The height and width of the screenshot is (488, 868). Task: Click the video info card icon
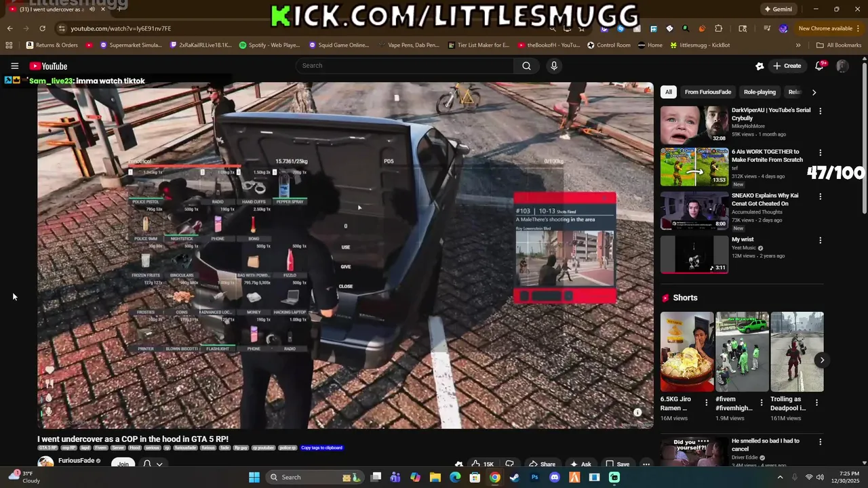tap(637, 412)
